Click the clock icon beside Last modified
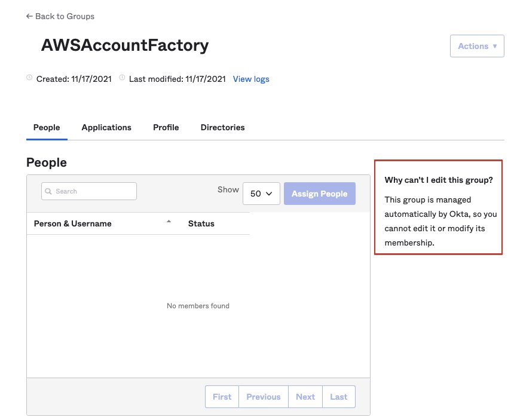The height and width of the screenshot is (420, 511). tap(122, 78)
